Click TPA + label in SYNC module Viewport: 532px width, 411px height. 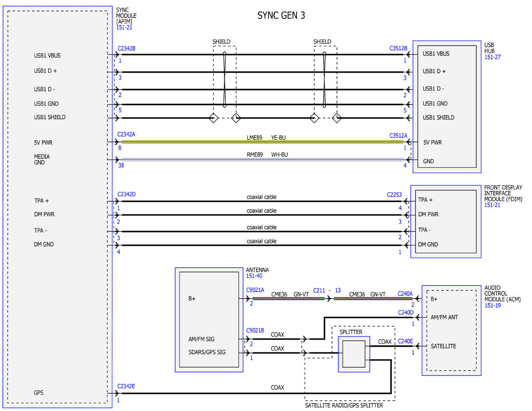click(x=41, y=200)
